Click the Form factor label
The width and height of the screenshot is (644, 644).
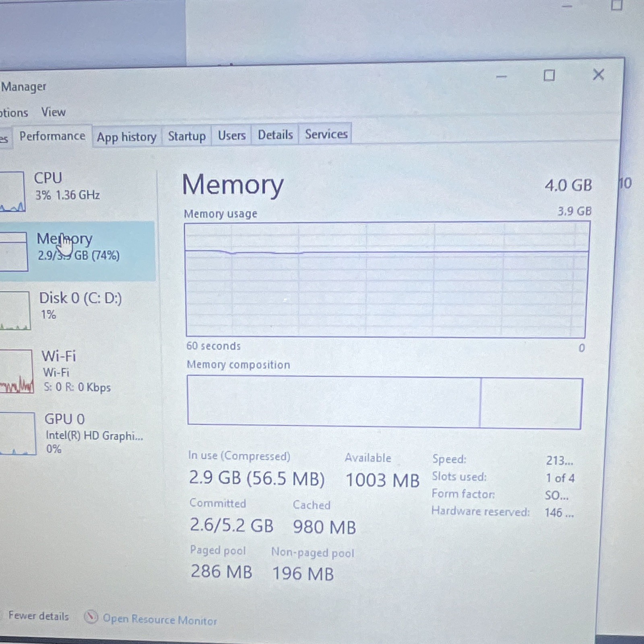(463, 494)
